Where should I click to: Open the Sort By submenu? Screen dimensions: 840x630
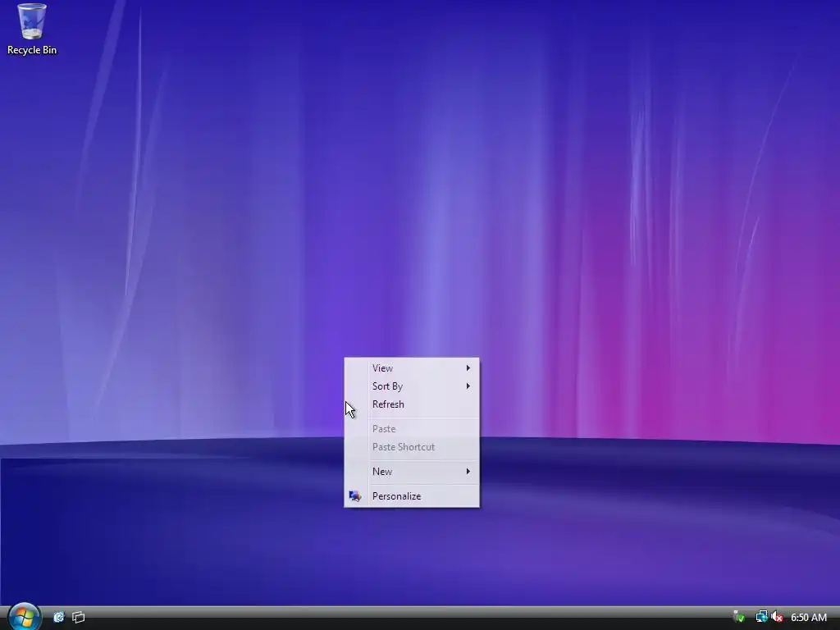(412, 386)
